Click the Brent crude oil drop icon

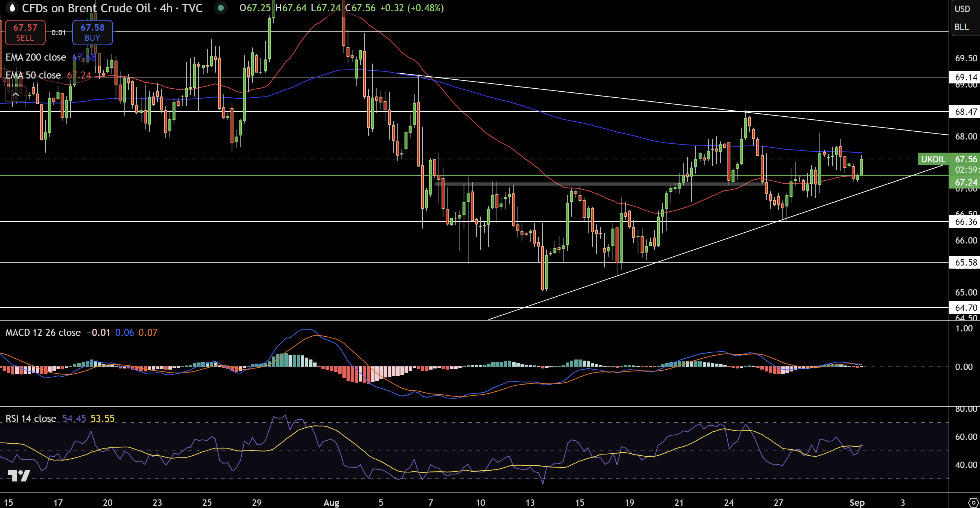click(x=12, y=8)
